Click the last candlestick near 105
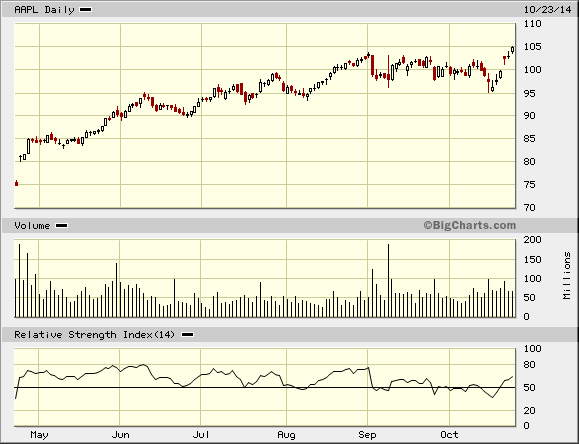 (x=513, y=49)
